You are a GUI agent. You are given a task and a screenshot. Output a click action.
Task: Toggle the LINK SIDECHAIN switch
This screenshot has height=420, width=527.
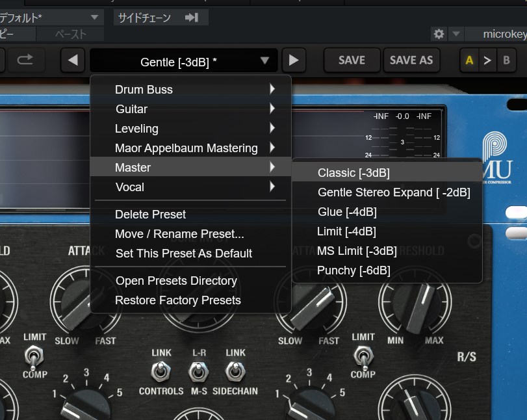pyautogui.click(x=235, y=371)
